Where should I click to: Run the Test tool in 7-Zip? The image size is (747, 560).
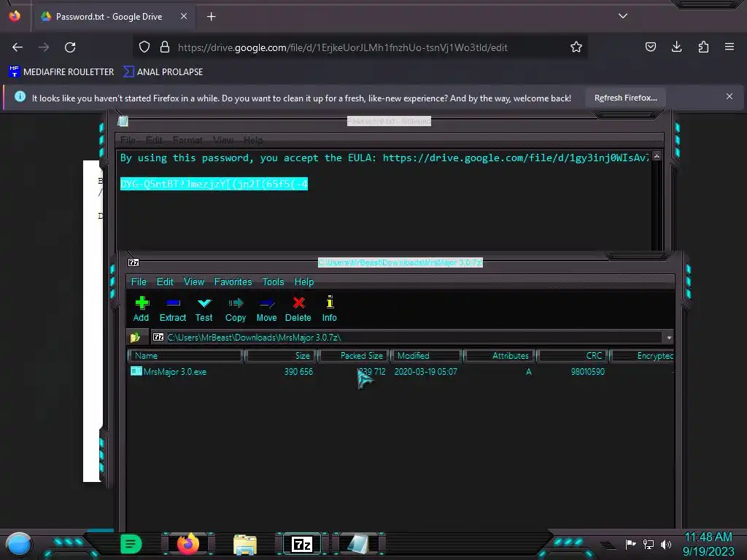tap(204, 309)
